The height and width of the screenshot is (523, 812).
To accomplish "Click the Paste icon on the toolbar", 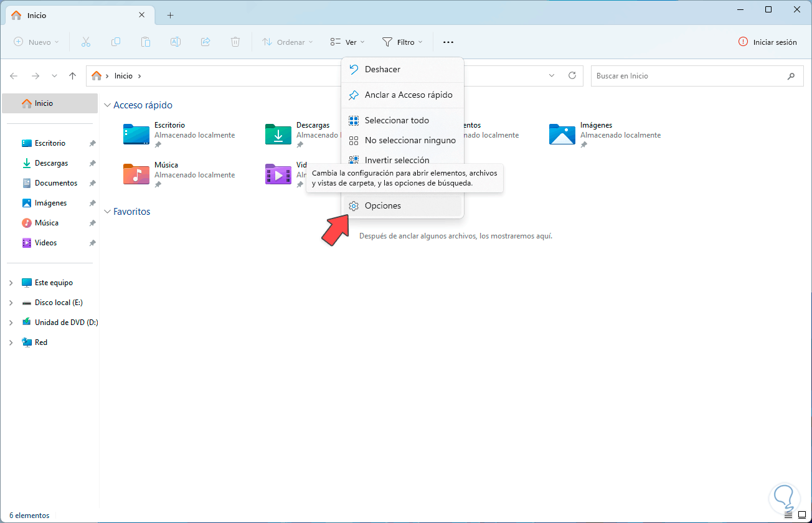I will (146, 42).
